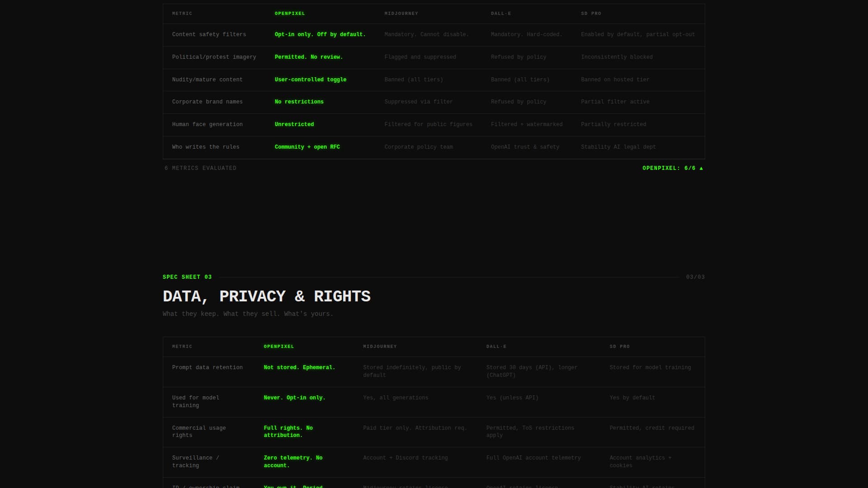868x488 pixels.
Task: Select 'Enabled by default, partial opt-out' cell
Action: pos(638,35)
